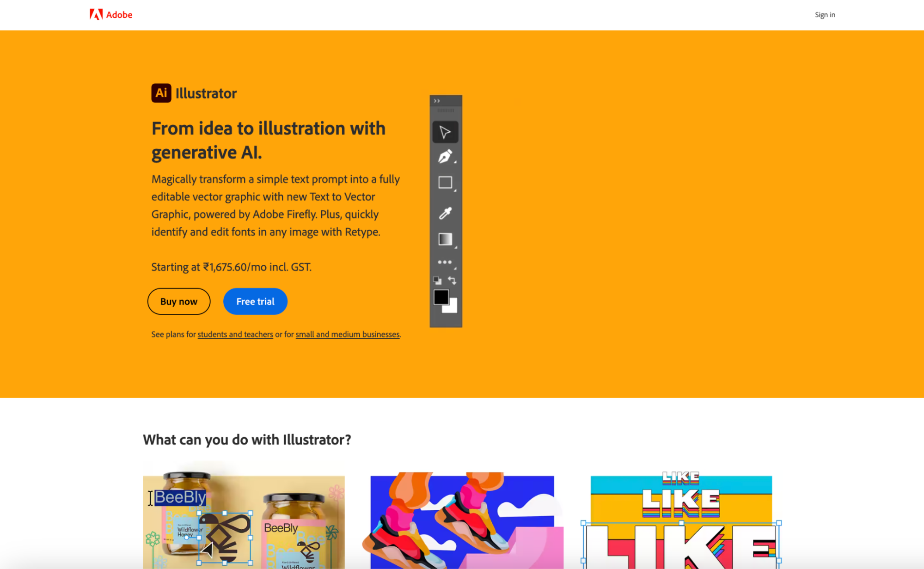The width and height of the screenshot is (924, 569).
Task: Click the swap fill and stroke arrow icon
Action: coord(452,280)
